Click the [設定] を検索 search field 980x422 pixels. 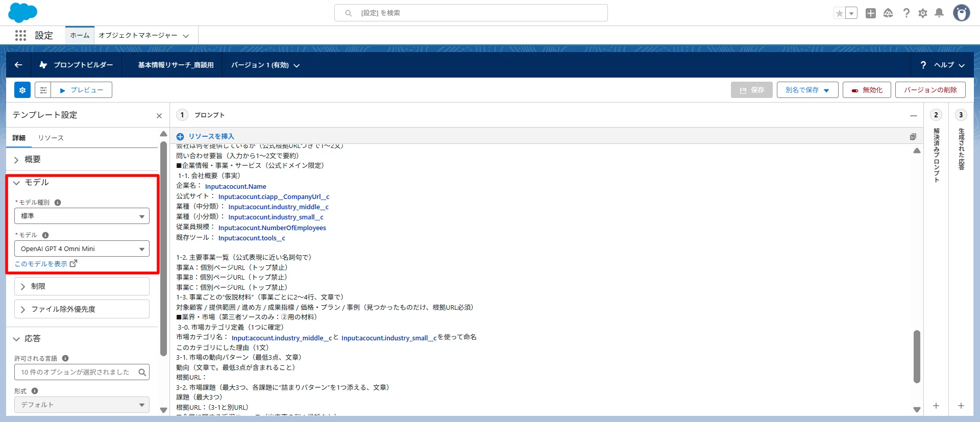coord(471,13)
